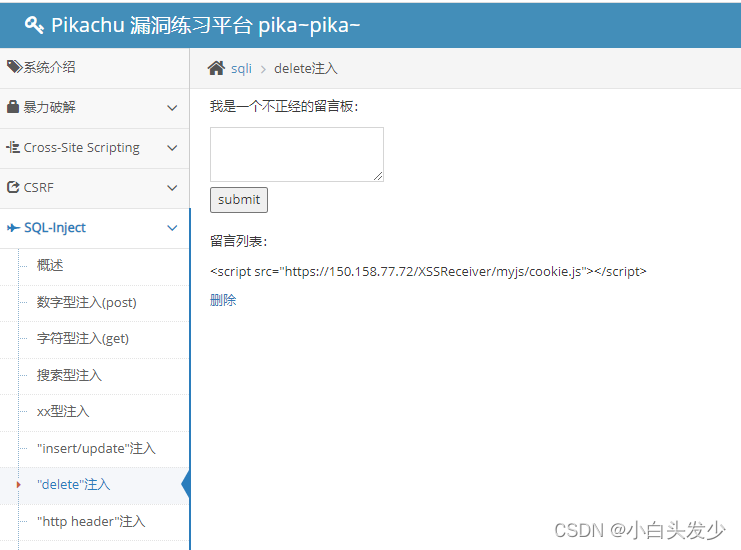Open 概述 under SQL-Inject
This screenshot has height=550, width=741.
[x=95, y=267]
